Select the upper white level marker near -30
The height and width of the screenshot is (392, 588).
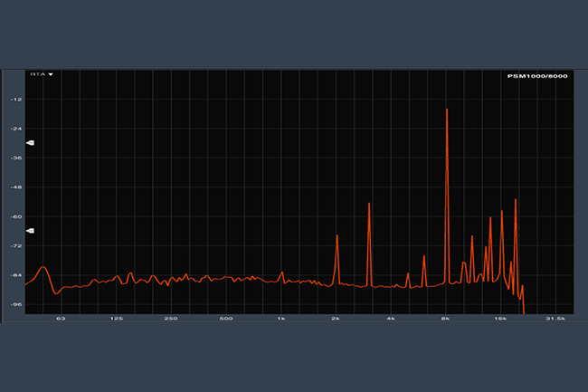pyautogui.click(x=30, y=143)
